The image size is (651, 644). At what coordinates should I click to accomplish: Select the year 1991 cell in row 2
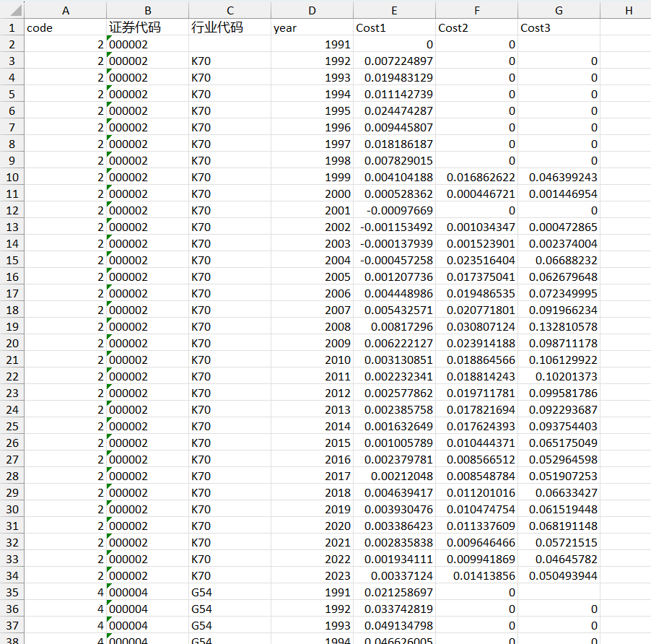tap(312, 45)
